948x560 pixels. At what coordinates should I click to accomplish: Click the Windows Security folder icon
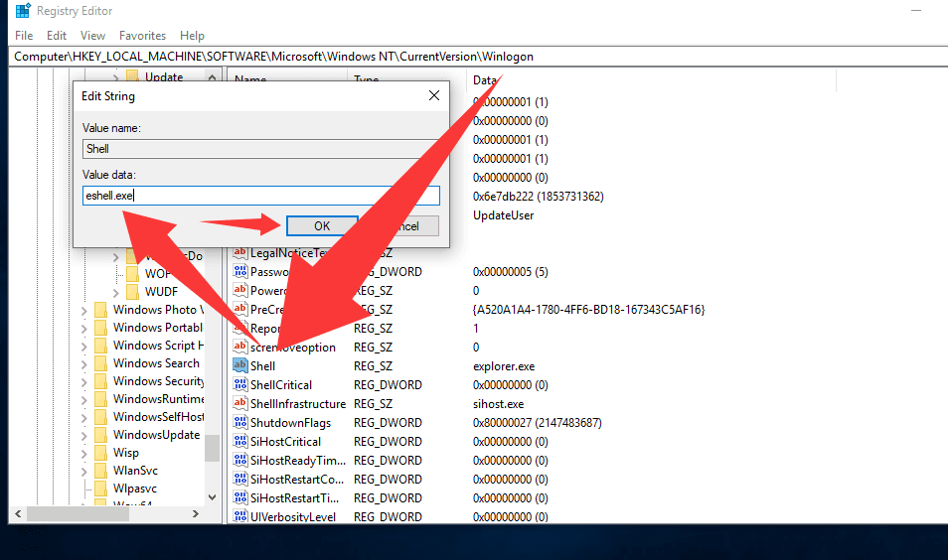click(101, 381)
